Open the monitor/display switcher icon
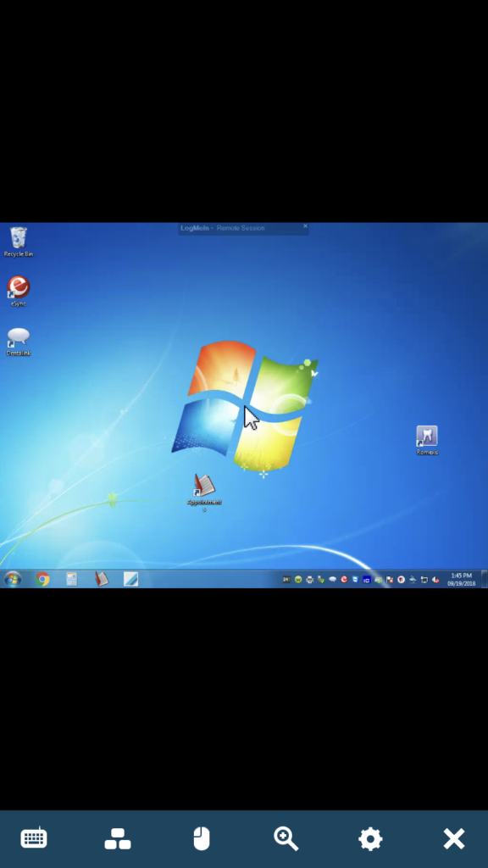Screen dimensions: 488x868 tap(118, 838)
